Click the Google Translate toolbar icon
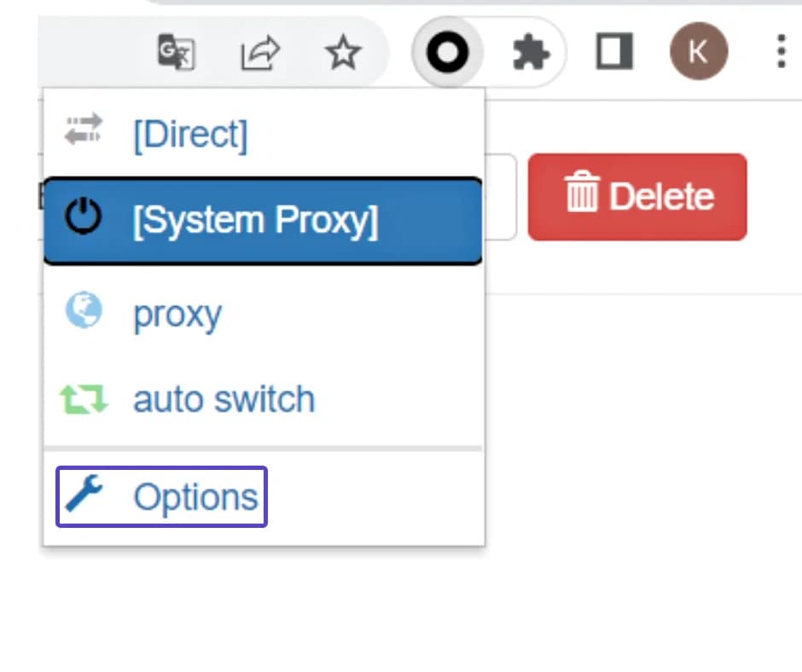 (x=176, y=52)
